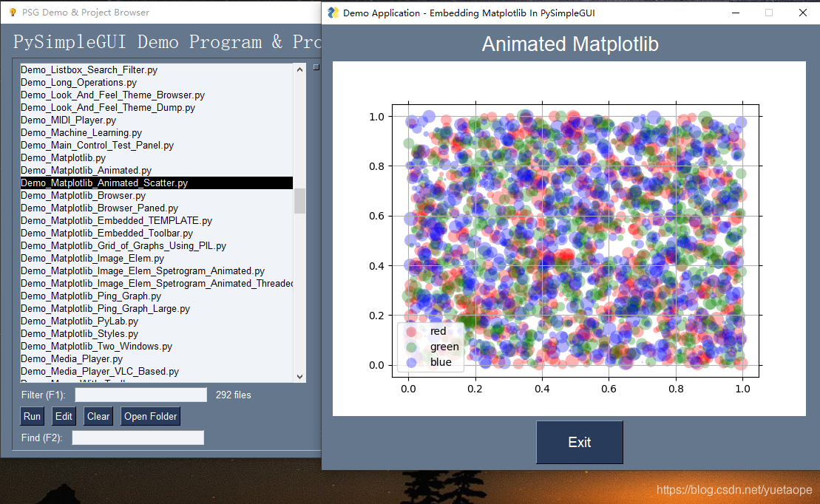Select Demo_MIDI_Player.py
The width and height of the screenshot is (820, 504).
[156, 120]
